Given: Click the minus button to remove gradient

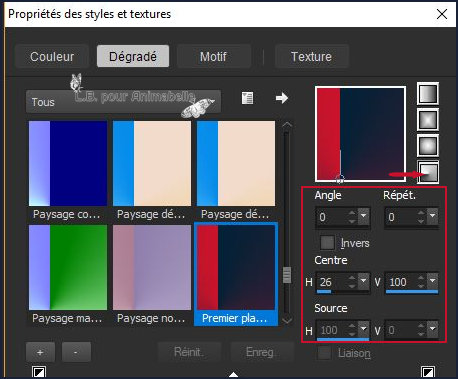Looking at the screenshot, I should click(76, 352).
